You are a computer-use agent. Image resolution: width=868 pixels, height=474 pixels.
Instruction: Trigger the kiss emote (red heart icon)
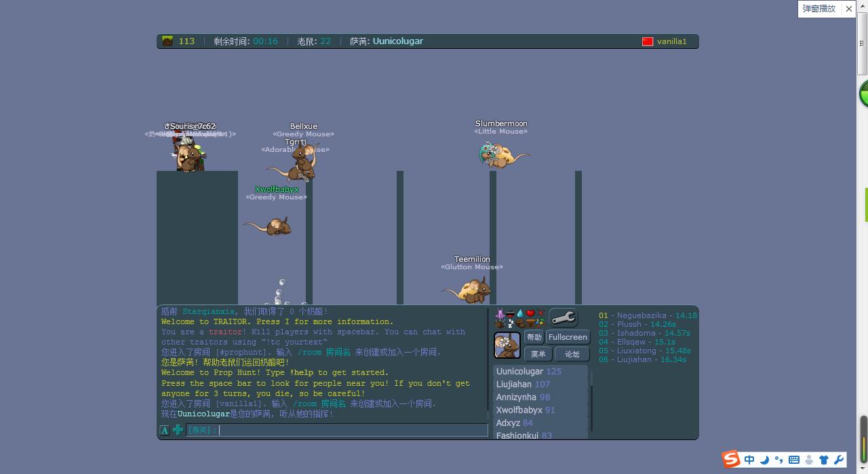point(530,313)
